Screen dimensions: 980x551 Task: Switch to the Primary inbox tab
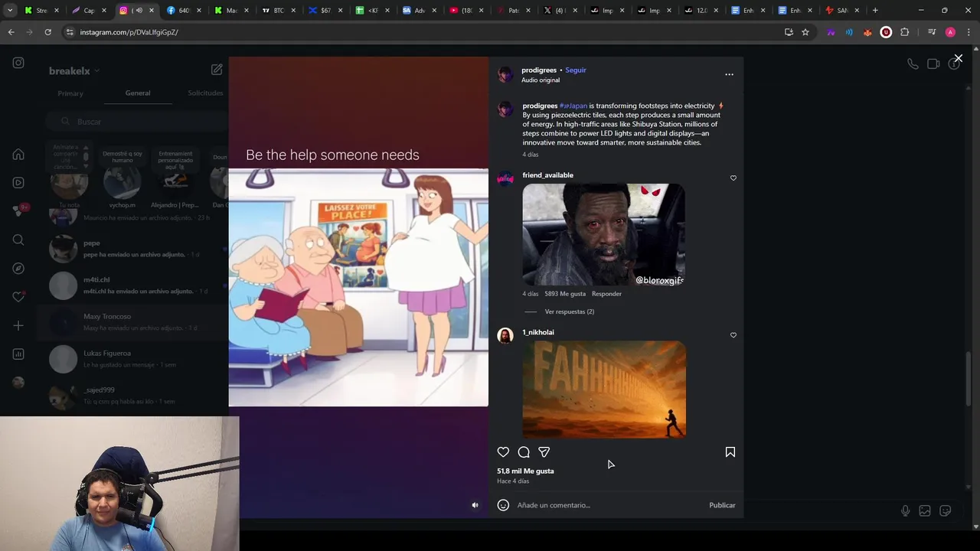point(70,93)
